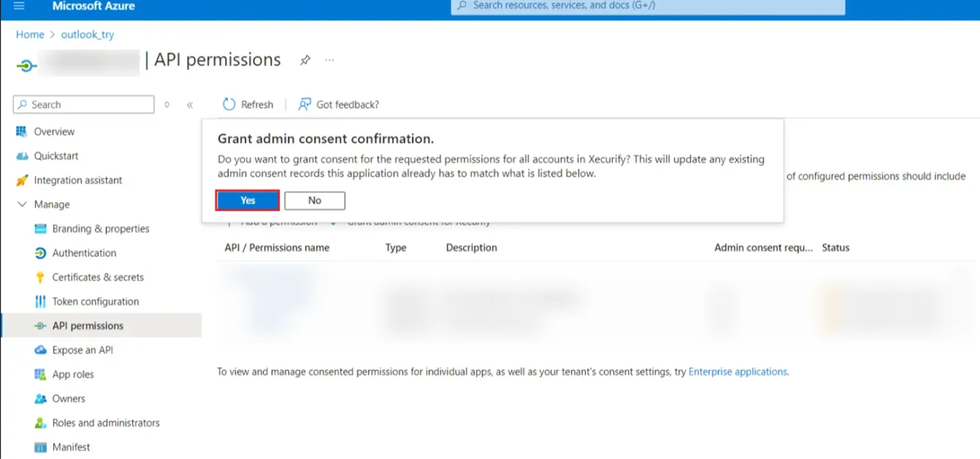Open outlook_try breadcrumb
Viewport: 980px width, 459px height.
click(x=88, y=34)
